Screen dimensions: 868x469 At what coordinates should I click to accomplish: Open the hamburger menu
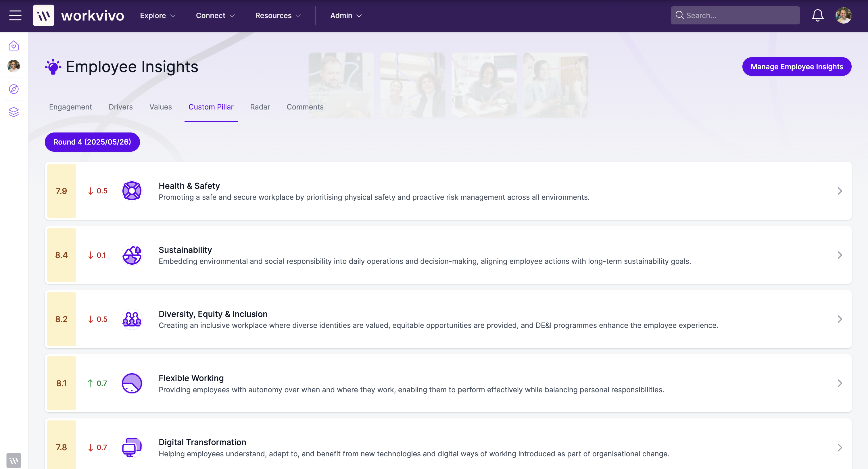click(x=15, y=16)
